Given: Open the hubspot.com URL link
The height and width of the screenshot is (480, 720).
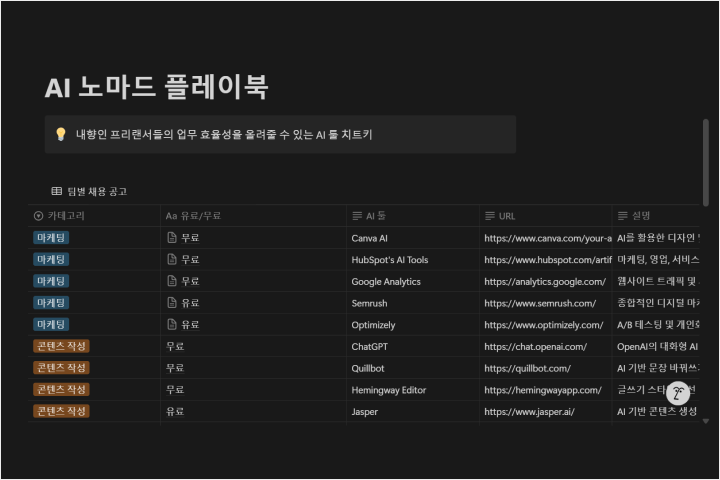Looking at the screenshot, I should pyautogui.click(x=548, y=260).
